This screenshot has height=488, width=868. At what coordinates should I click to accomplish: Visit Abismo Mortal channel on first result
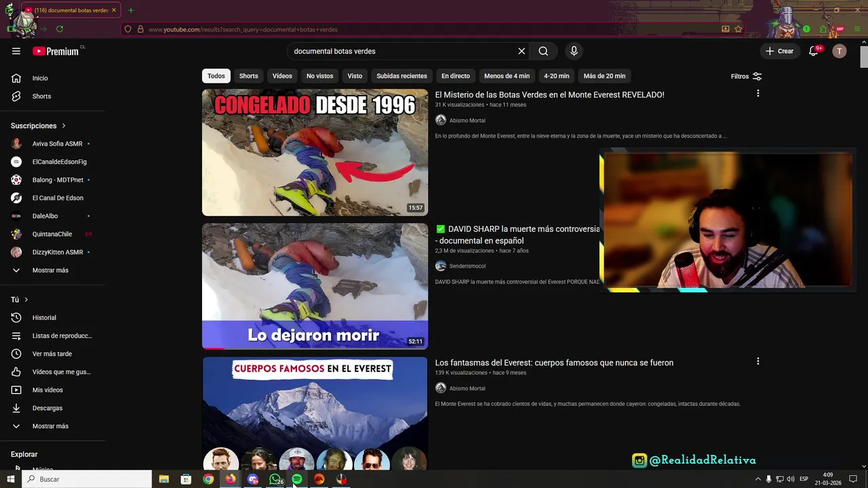click(x=467, y=121)
